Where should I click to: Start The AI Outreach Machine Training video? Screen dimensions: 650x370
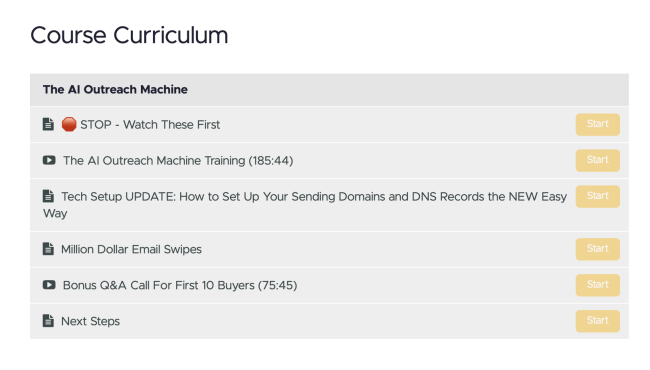[x=597, y=160]
